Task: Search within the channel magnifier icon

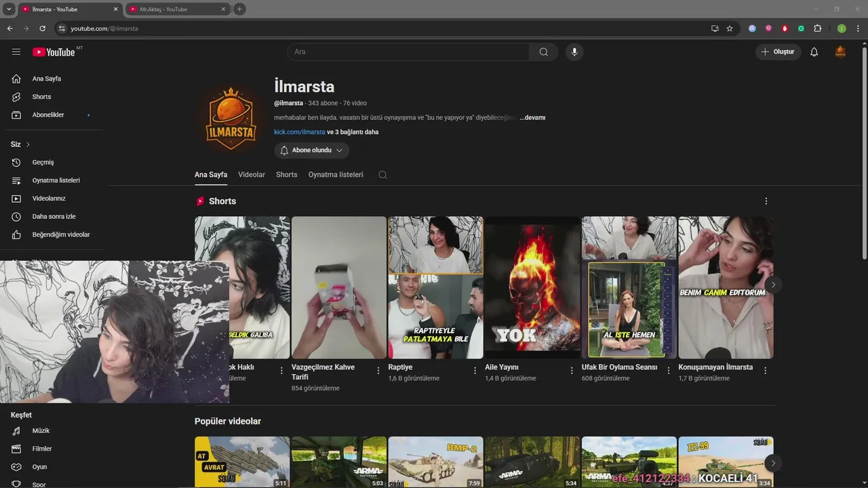Action: (x=382, y=175)
